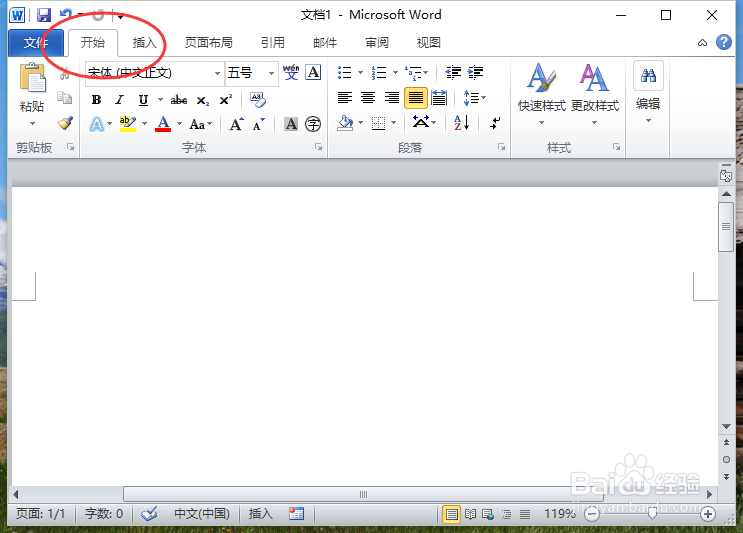Click the text effects A icon

(x=97, y=124)
